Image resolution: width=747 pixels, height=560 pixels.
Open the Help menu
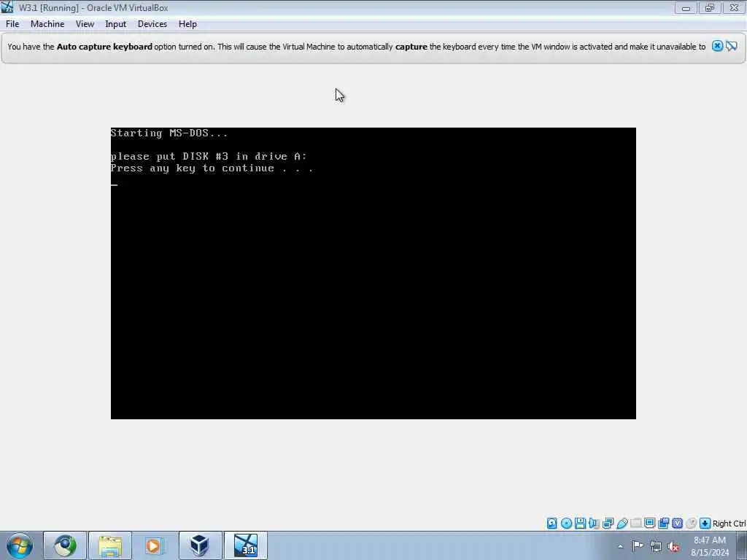187,24
